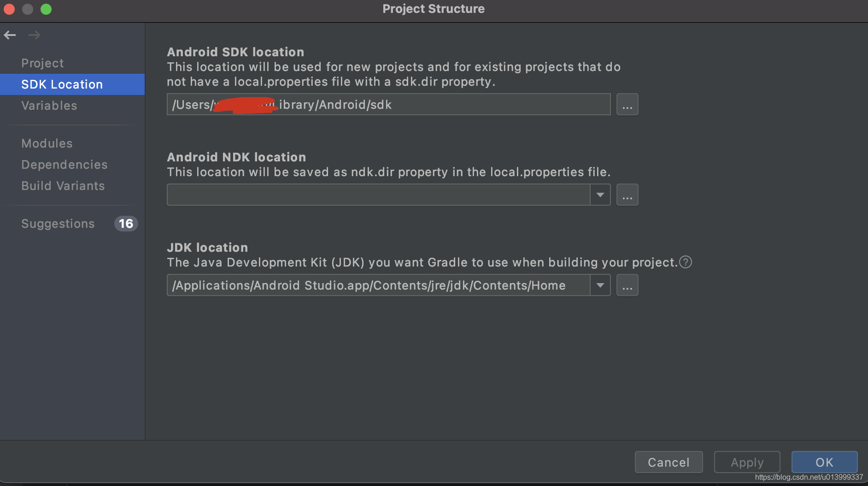The image size is (868, 486).
Task: Open JDK location help question mark
Action: (686, 262)
